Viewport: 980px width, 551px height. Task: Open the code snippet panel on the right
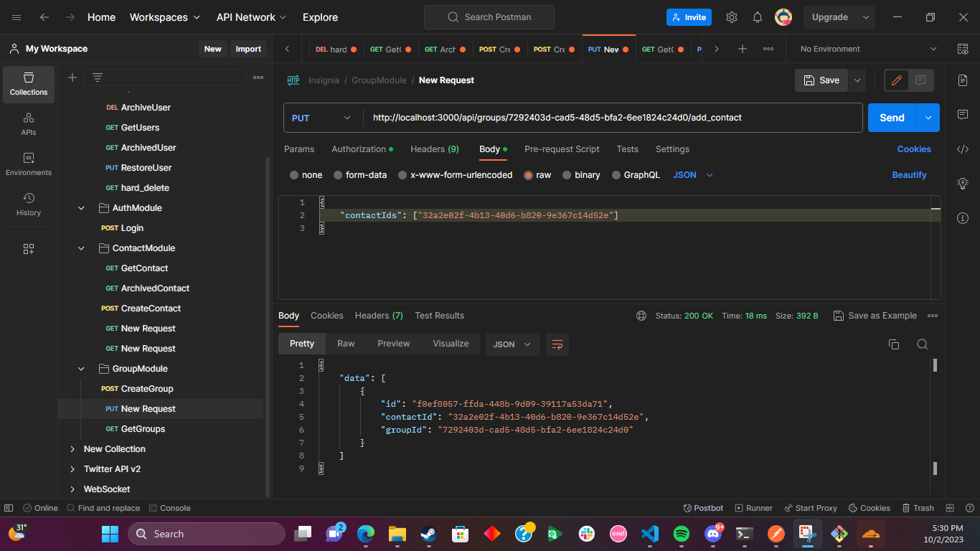pyautogui.click(x=962, y=149)
